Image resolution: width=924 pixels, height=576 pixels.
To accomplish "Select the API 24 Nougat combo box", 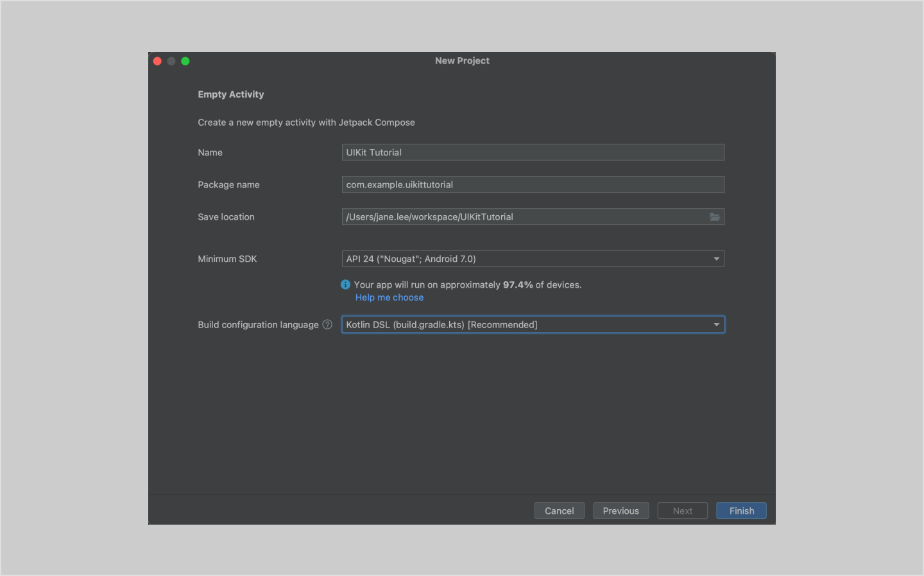I will [x=526, y=259].
